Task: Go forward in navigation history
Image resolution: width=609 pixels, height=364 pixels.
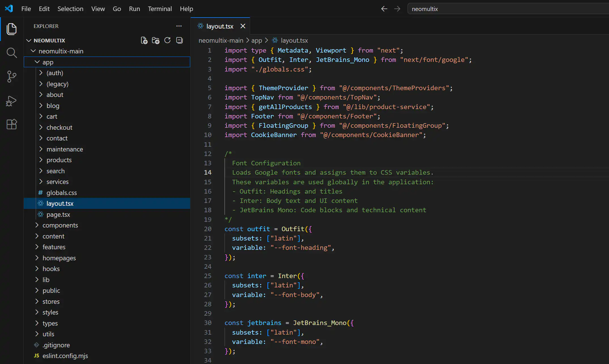Action: pyautogui.click(x=397, y=9)
